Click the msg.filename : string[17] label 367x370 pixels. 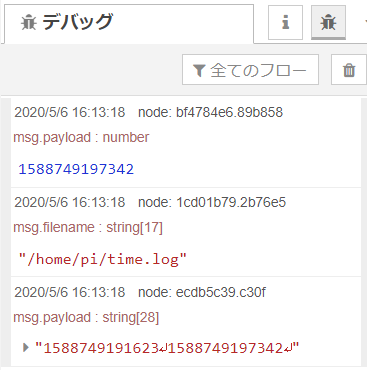coord(88,227)
